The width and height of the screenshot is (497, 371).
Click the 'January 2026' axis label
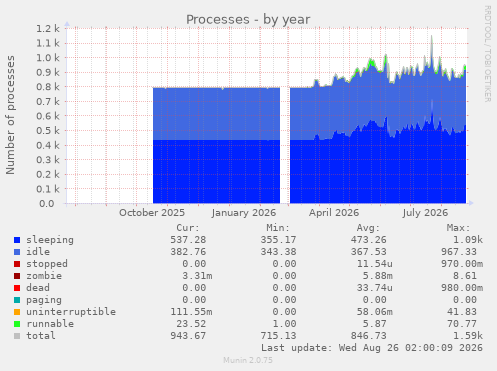(x=244, y=213)
